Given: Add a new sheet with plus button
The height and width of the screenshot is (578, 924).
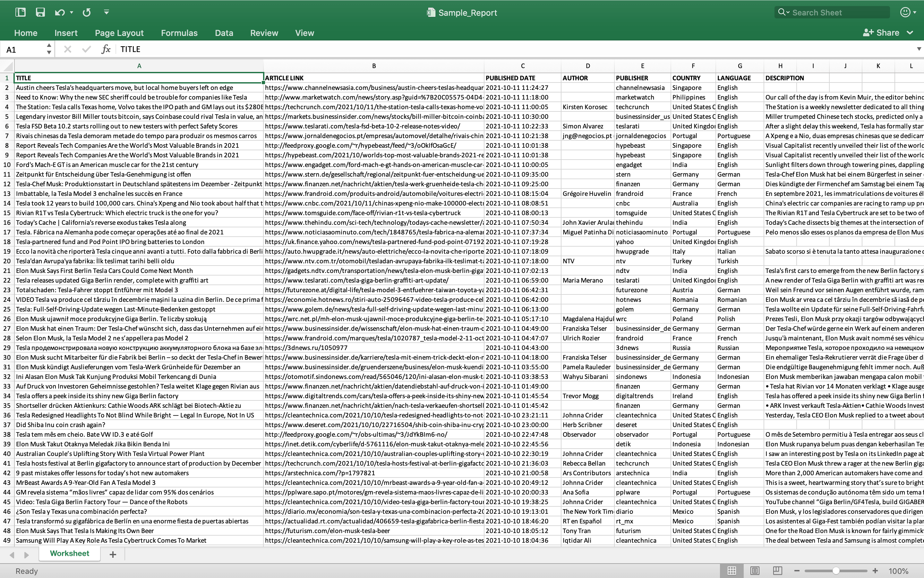Looking at the screenshot, I should point(113,554).
